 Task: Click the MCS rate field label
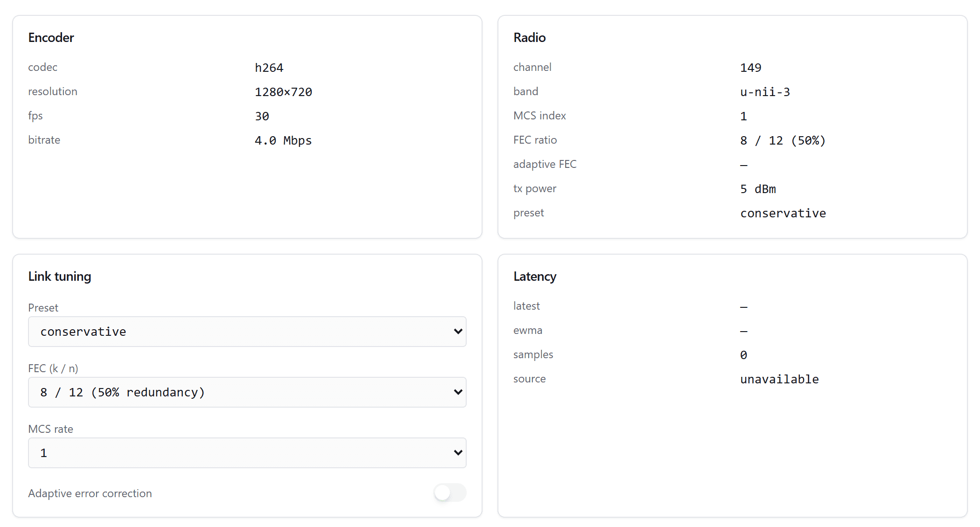pyautogui.click(x=51, y=429)
